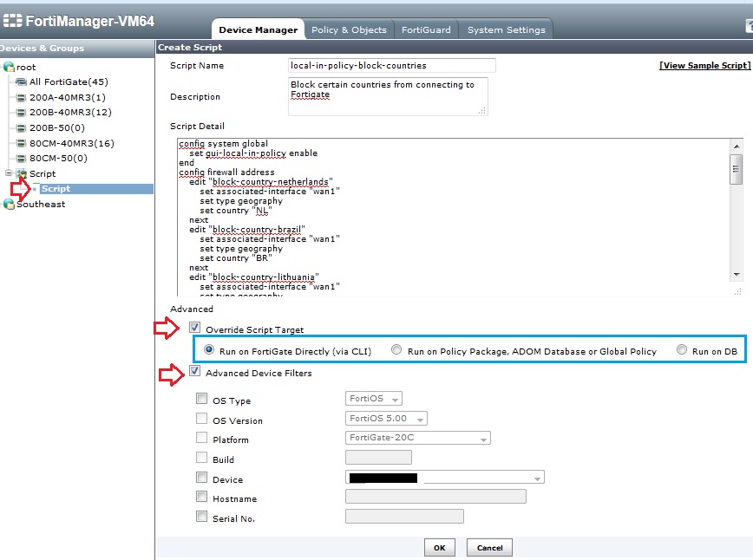
Task: Open the OS Version FortiOS 5.00 dropdown
Action: pos(386,419)
